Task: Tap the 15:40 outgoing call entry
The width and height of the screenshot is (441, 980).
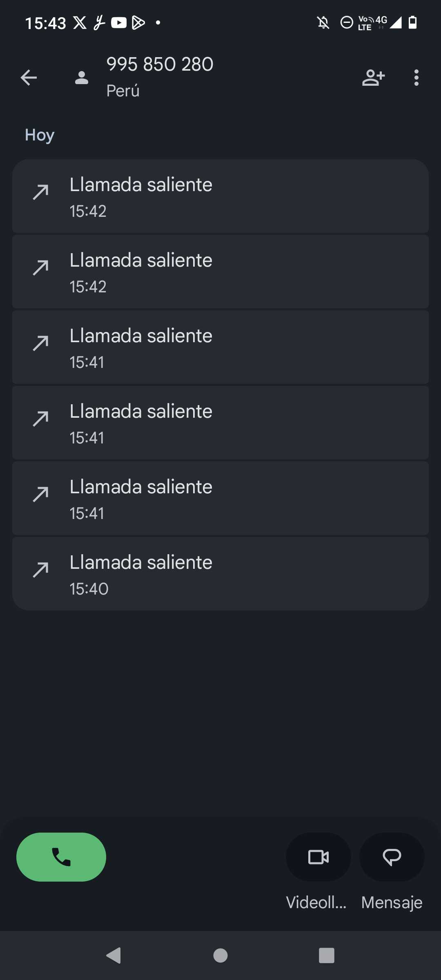Action: [x=220, y=574]
